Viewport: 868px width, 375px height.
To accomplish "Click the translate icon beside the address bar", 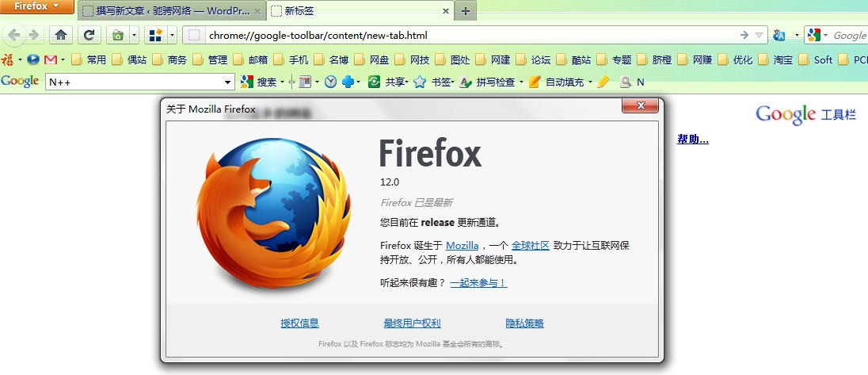I will click(x=779, y=36).
